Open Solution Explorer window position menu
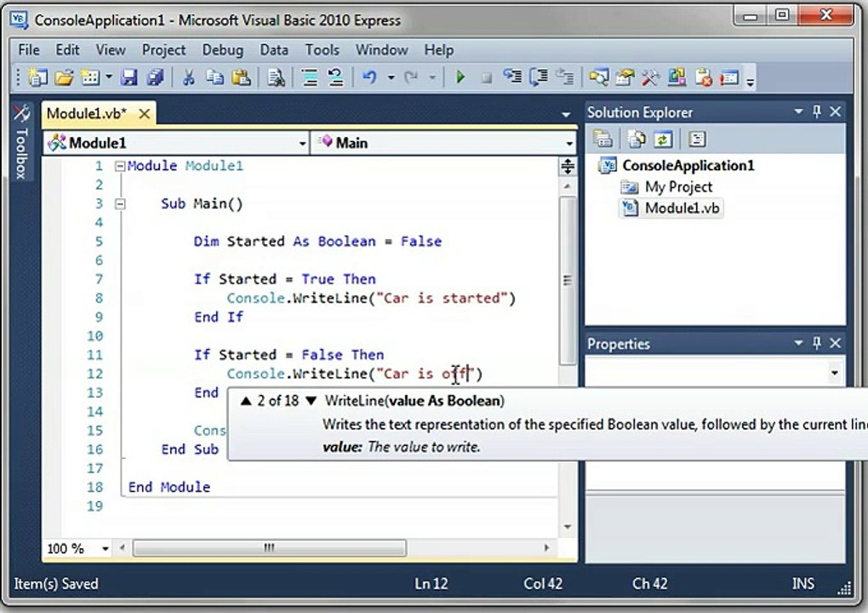Image resolution: width=868 pixels, height=613 pixels. coord(798,112)
